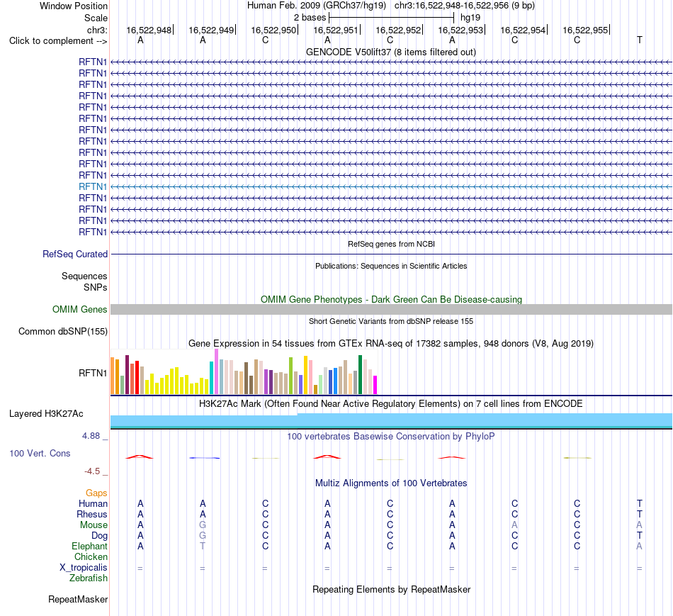Click the gray T in the Elephant row
The image size is (673, 616).
(203, 546)
